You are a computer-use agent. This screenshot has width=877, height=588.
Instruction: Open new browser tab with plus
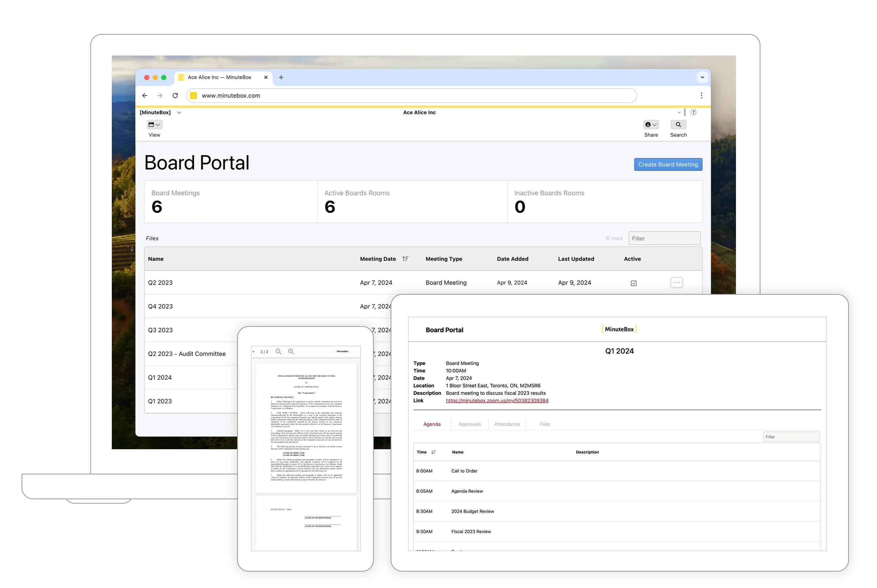tap(281, 77)
